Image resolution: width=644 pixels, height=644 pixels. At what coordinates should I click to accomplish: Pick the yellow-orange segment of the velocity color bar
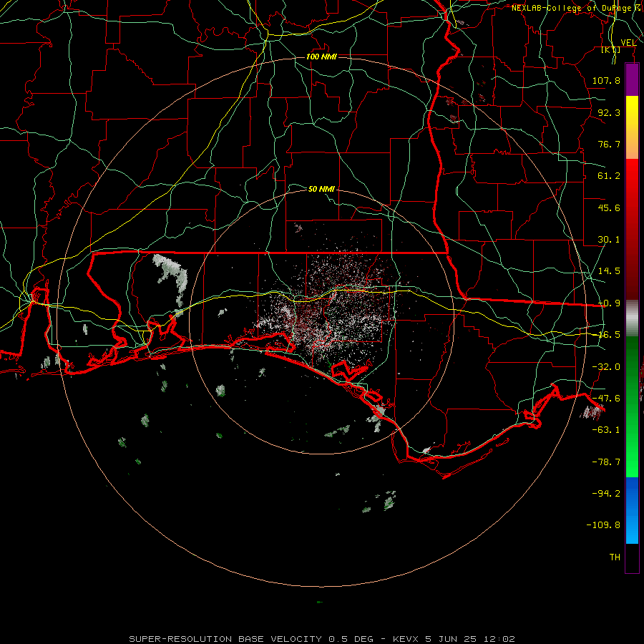click(632, 127)
